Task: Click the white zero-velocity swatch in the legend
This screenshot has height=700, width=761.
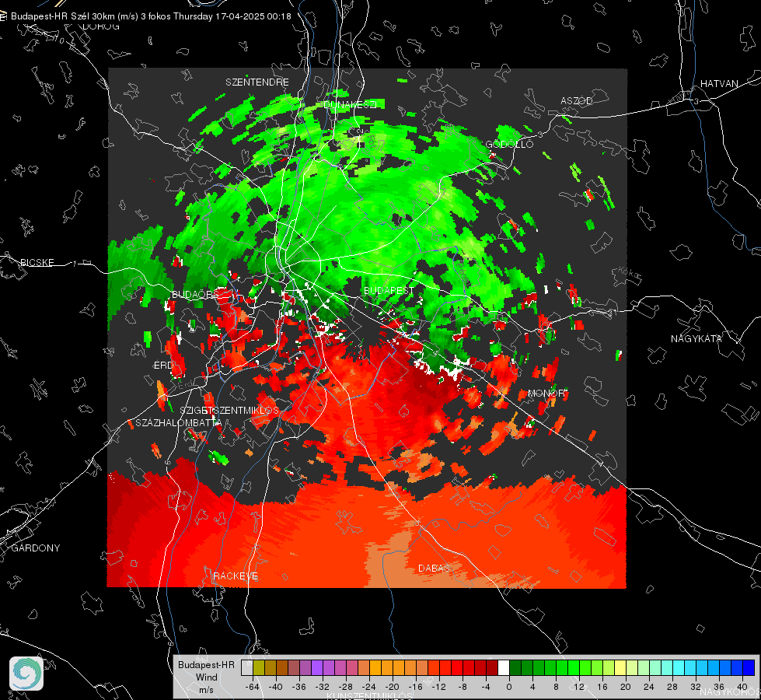Action: [x=504, y=668]
